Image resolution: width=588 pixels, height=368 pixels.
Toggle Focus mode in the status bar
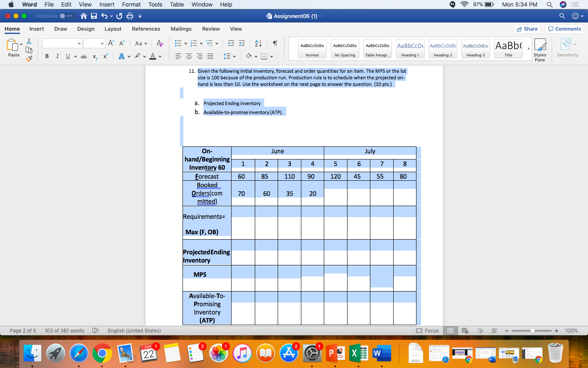coord(427,331)
